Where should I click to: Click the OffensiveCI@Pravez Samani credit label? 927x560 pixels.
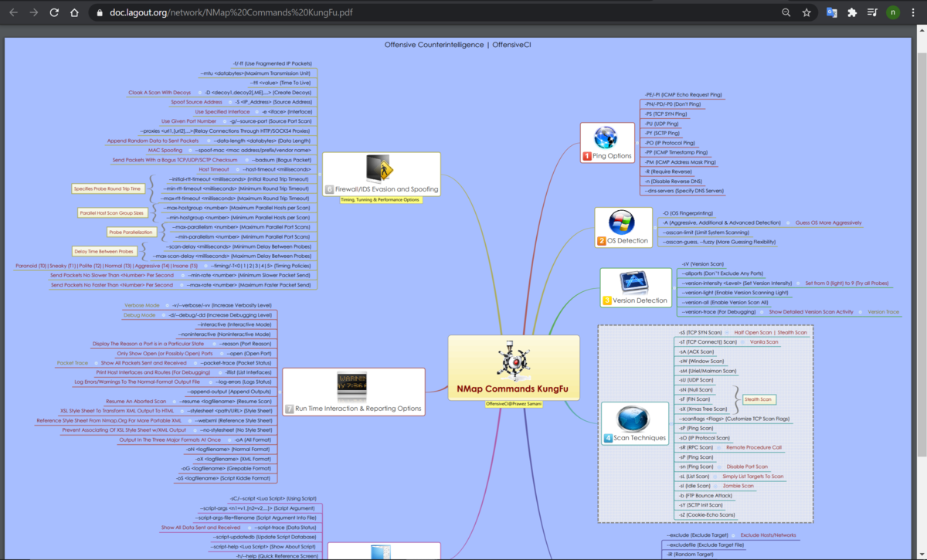(513, 403)
